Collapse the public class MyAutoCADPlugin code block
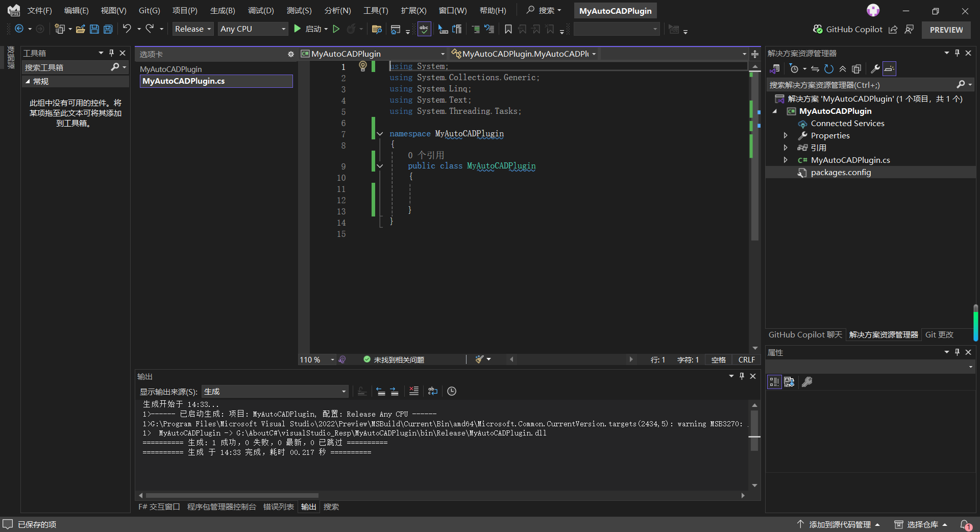 380,166
